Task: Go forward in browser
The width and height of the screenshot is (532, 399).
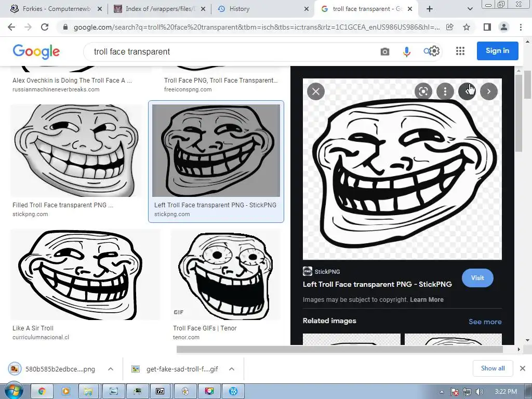Action: point(28,27)
